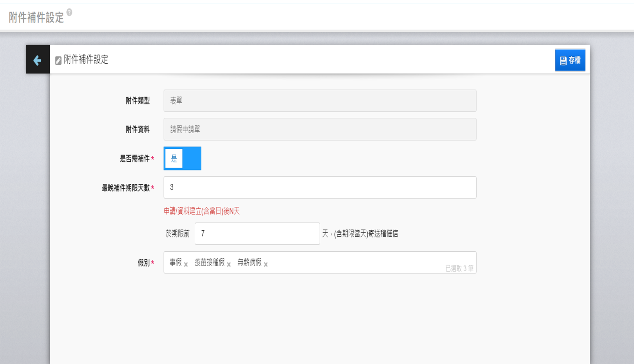This screenshot has height=364, width=634.
Task: Click the help question mark icon
Action: click(x=69, y=13)
